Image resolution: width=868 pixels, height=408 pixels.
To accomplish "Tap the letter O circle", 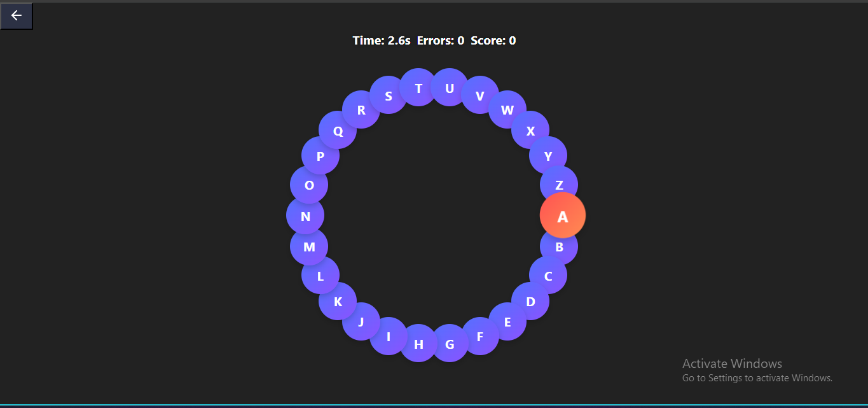I will 309,185.
